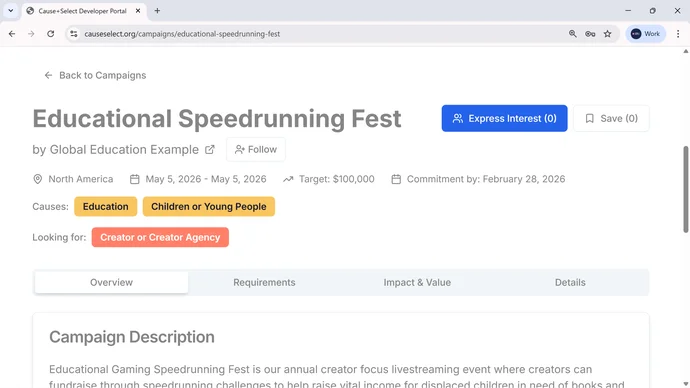Close the Cause+Select Developer Portal tab
This screenshot has width=690, height=388.
[x=138, y=11]
